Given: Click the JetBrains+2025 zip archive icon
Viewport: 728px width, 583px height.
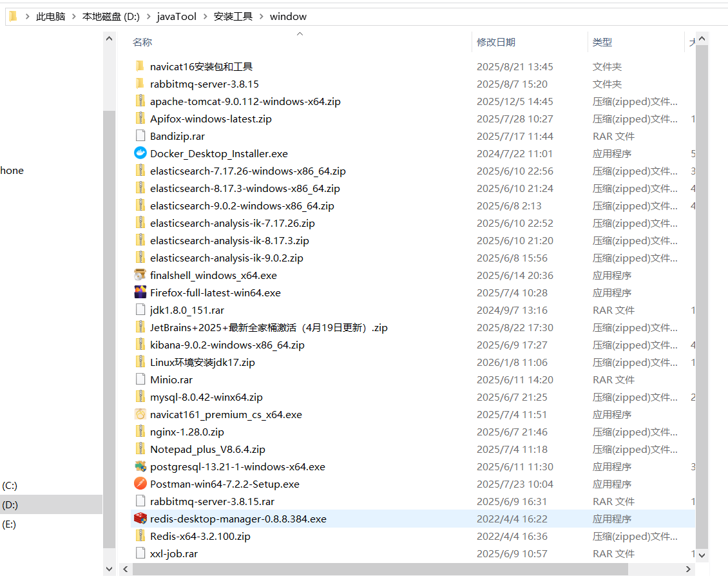Looking at the screenshot, I should click(140, 327).
